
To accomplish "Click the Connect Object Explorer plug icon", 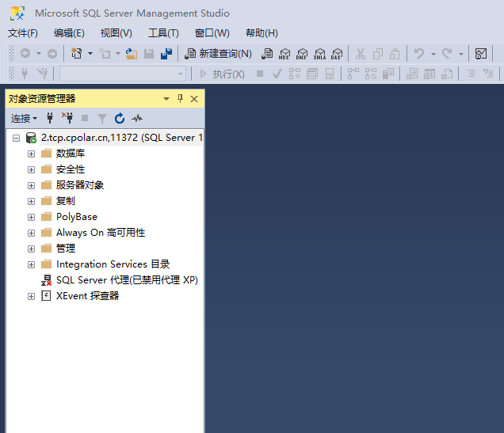I will 50,118.
